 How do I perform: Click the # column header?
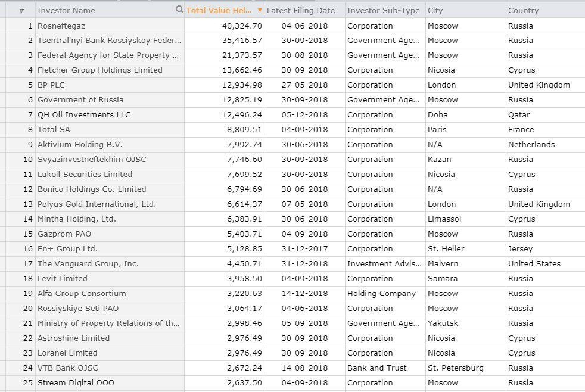click(21, 11)
